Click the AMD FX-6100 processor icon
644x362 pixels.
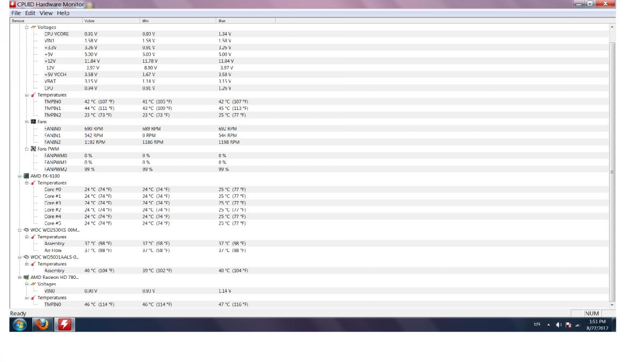click(26, 176)
